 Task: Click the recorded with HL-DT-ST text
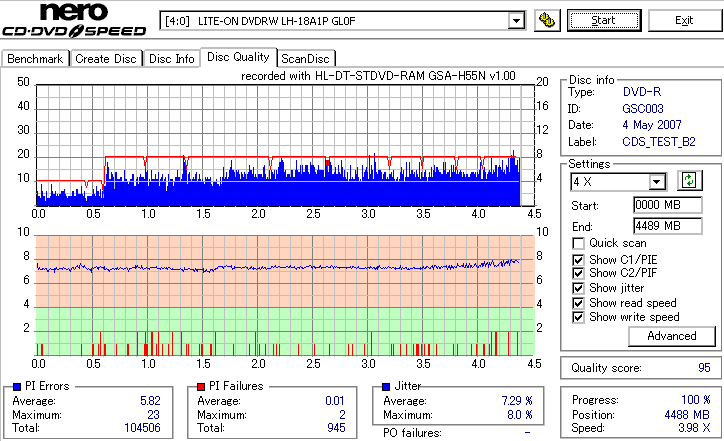(378, 76)
